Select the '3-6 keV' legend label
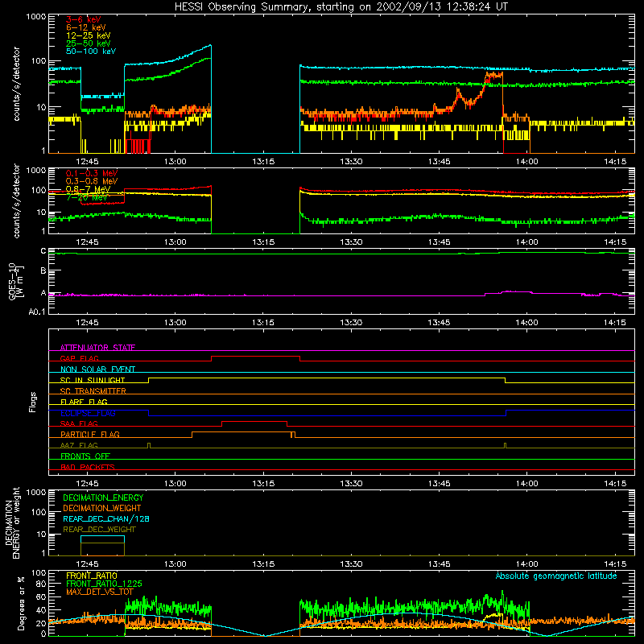644x644 pixels. tap(83, 19)
